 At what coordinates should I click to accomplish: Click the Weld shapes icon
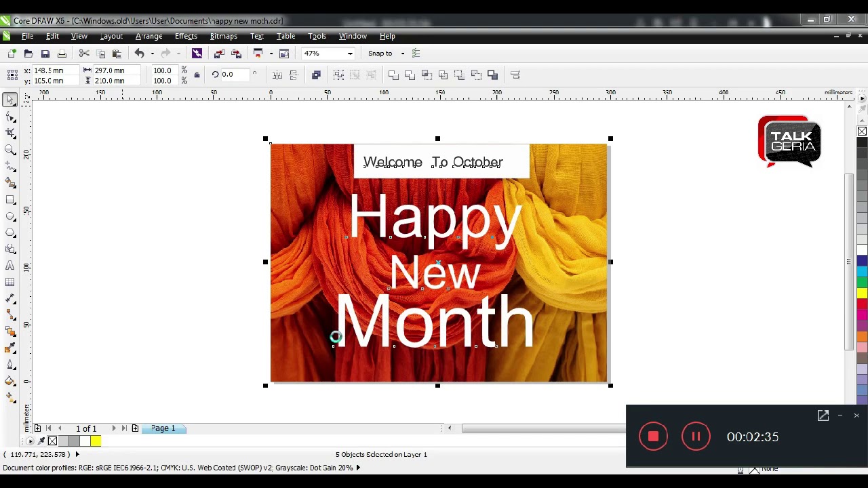pos(393,75)
